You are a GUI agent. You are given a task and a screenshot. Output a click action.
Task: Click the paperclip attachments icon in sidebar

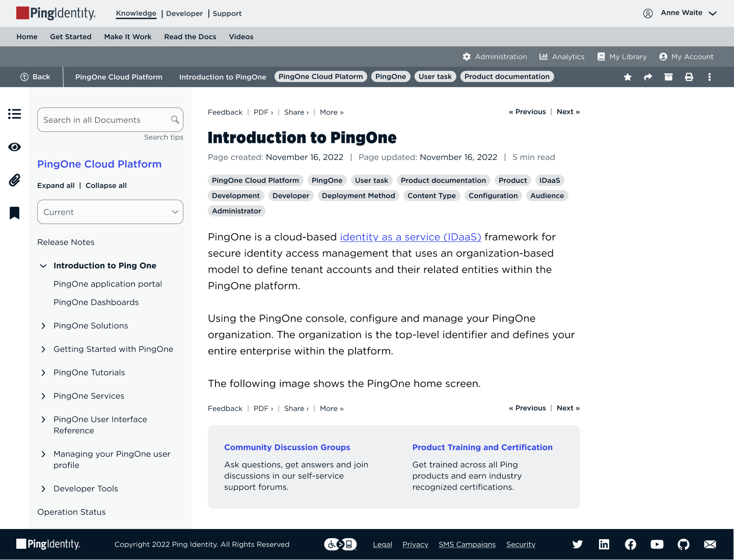tap(14, 180)
